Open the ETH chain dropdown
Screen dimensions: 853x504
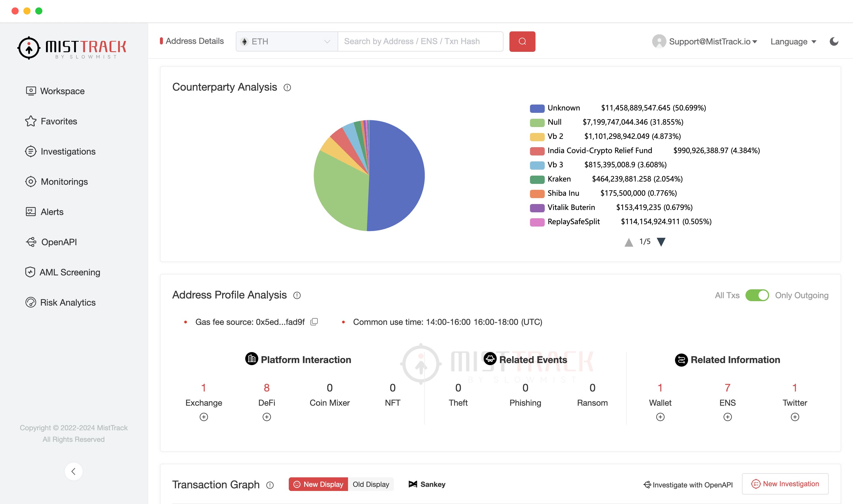click(287, 41)
